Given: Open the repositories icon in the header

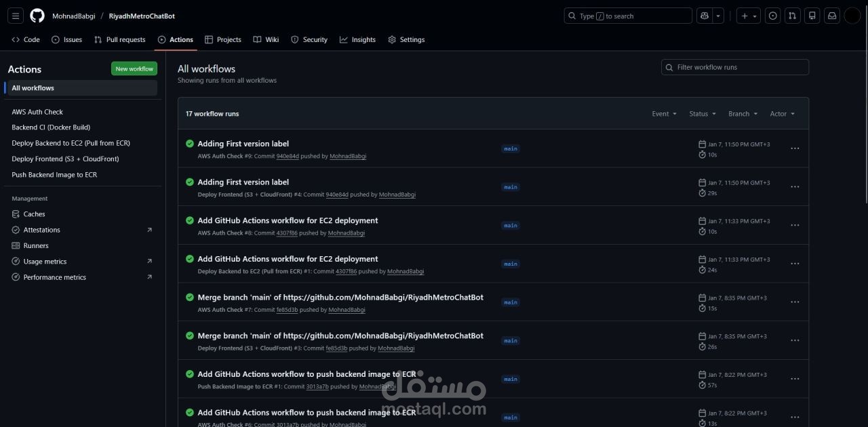Looking at the screenshot, I should [x=812, y=16].
